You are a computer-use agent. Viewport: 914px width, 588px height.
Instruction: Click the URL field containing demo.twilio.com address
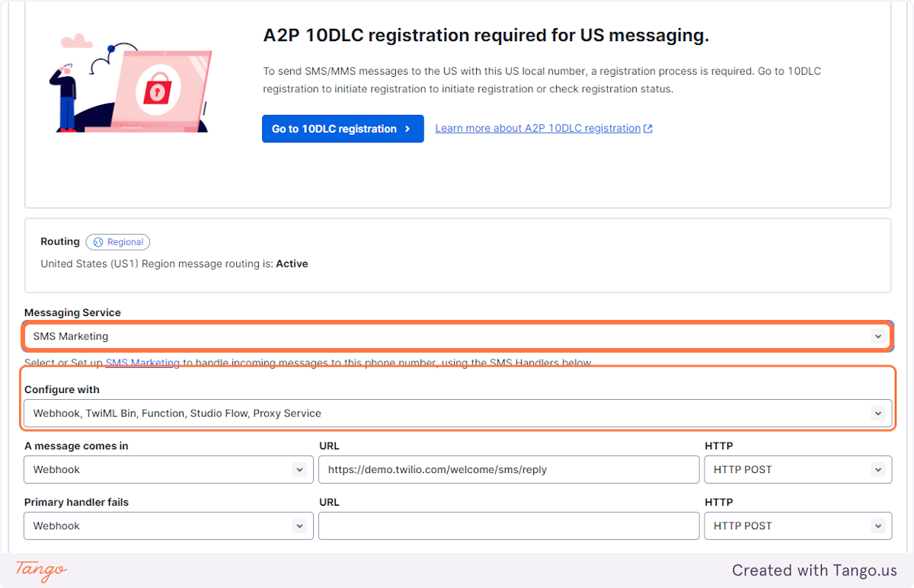(509, 470)
